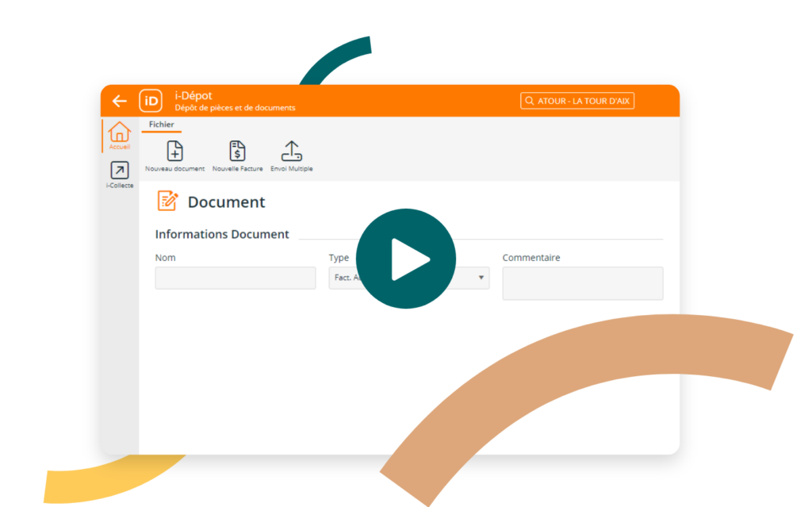The width and height of the screenshot is (812, 507).
Task: Expand the Type dropdown arrow
Action: (x=481, y=278)
